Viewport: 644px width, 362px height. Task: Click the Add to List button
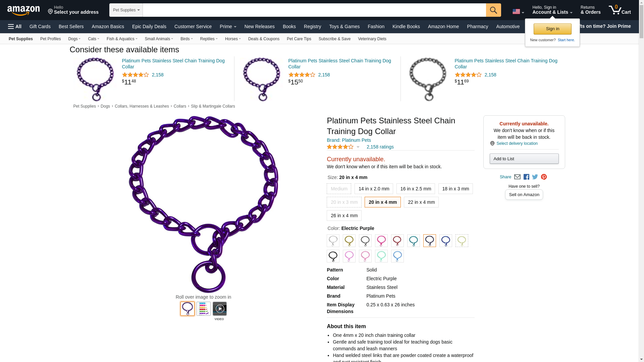click(524, 159)
